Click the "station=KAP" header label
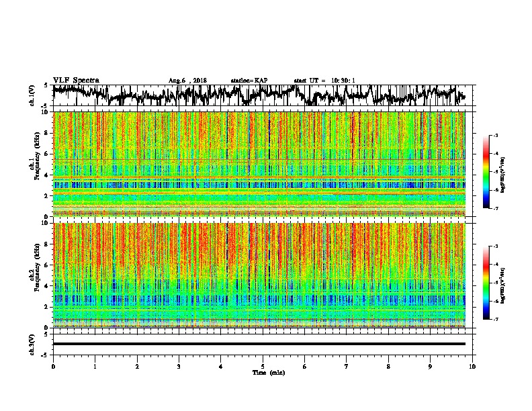Screen dimensions: 532x411 tap(249, 81)
